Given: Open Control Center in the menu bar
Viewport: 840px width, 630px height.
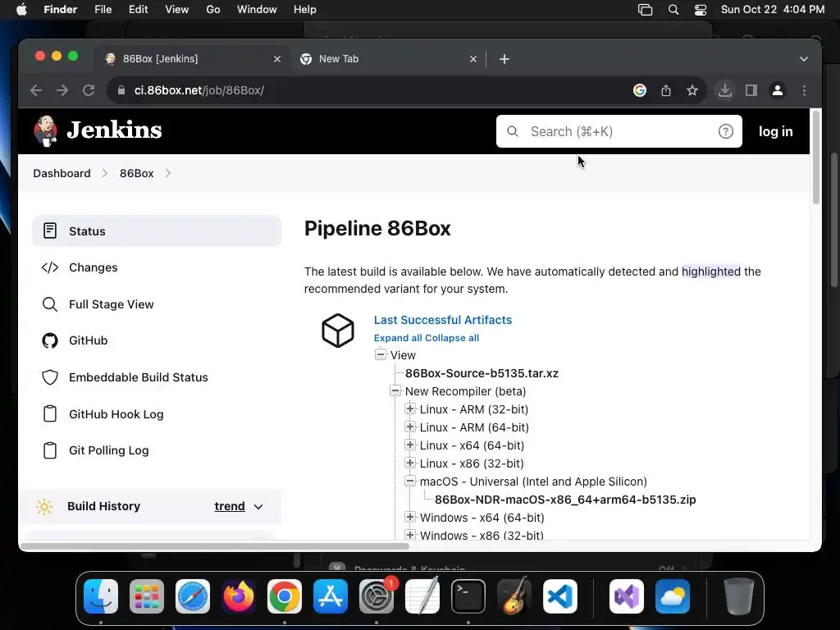Looking at the screenshot, I should [x=701, y=10].
